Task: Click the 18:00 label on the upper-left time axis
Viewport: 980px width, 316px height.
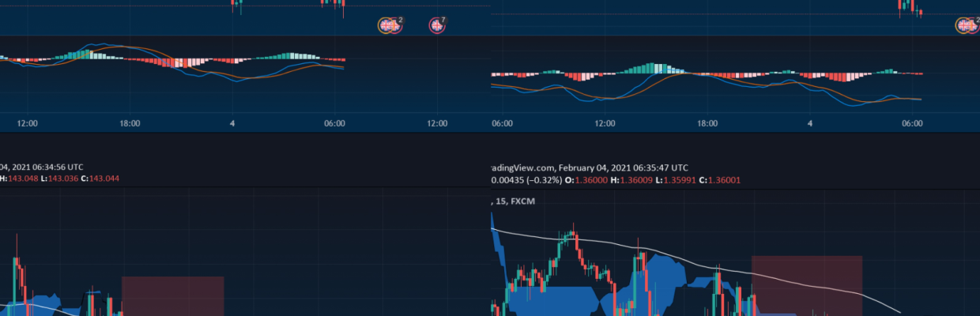Action: (130, 124)
